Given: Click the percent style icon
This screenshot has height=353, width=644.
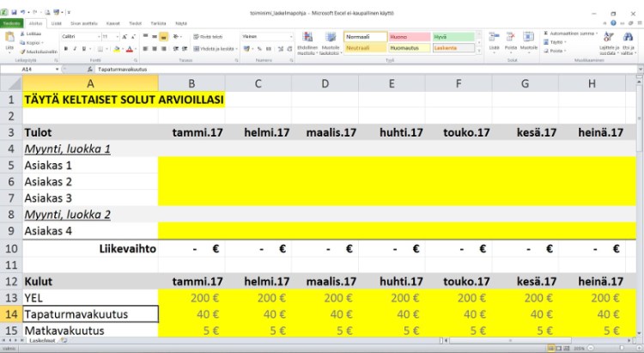Looking at the screenshot, I should (x=258, y=49).
